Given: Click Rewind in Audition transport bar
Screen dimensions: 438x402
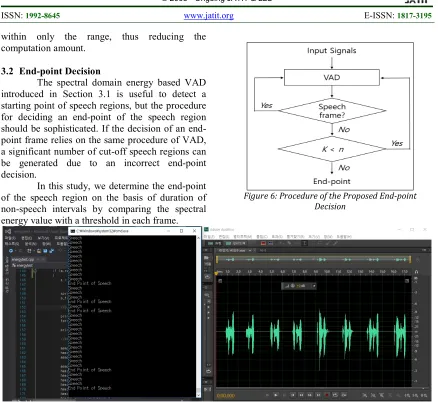Looking at the screenshot, I should (x=301, y=395).
